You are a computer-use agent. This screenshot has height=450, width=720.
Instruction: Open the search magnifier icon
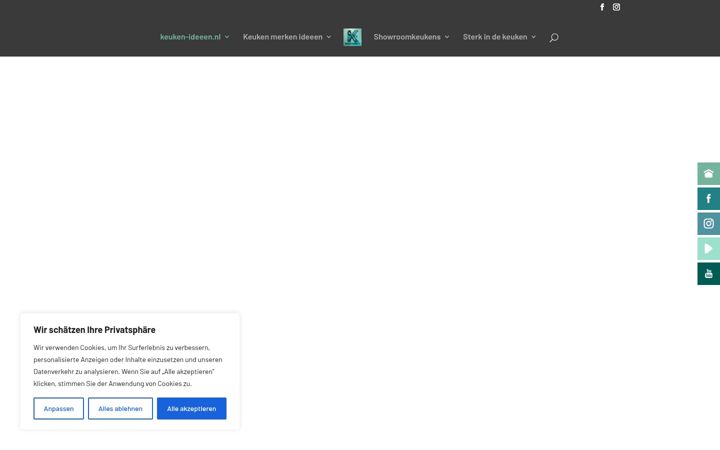(x=554, y=38)
